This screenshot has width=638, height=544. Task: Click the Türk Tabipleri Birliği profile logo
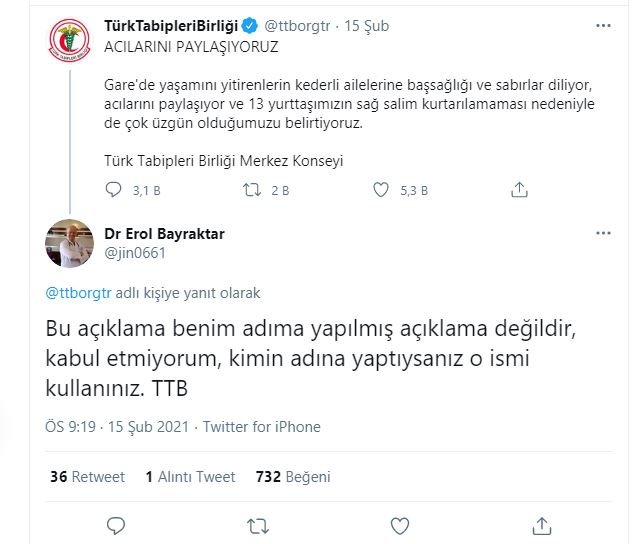71,43
